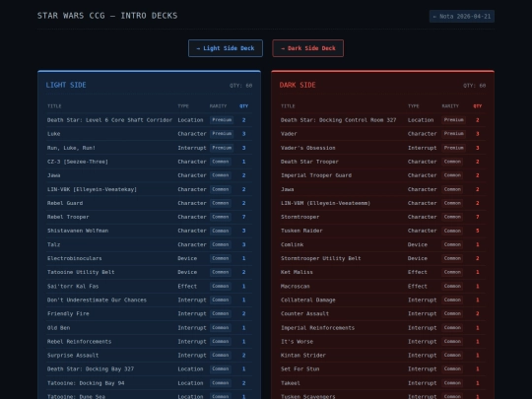Viewport: 532px width, 399px height.
Task: Click the Nota 2026-04-21 back link
Action: (x=462, y=17)
